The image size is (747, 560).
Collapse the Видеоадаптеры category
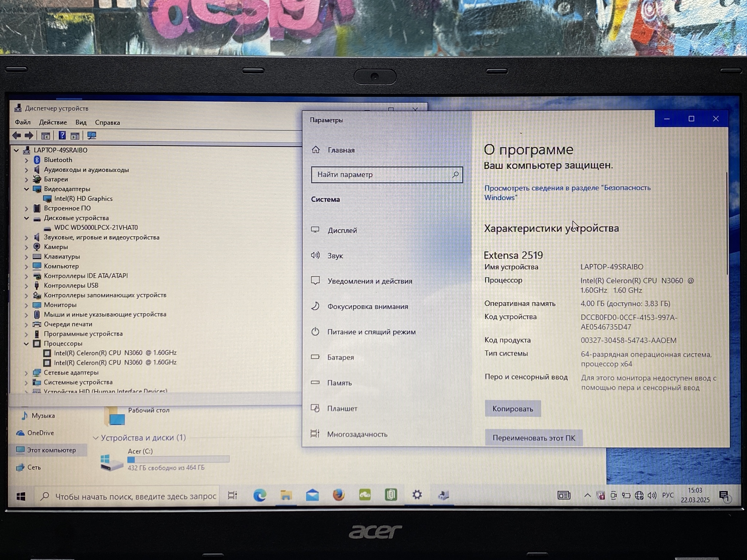pos(26,189)
